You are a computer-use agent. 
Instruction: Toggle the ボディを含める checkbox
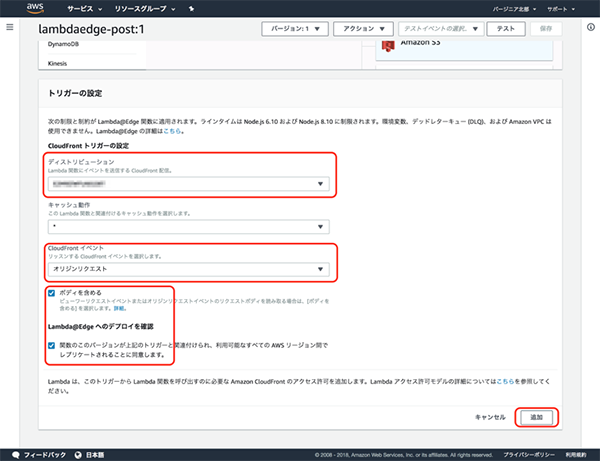pos(52,292)
